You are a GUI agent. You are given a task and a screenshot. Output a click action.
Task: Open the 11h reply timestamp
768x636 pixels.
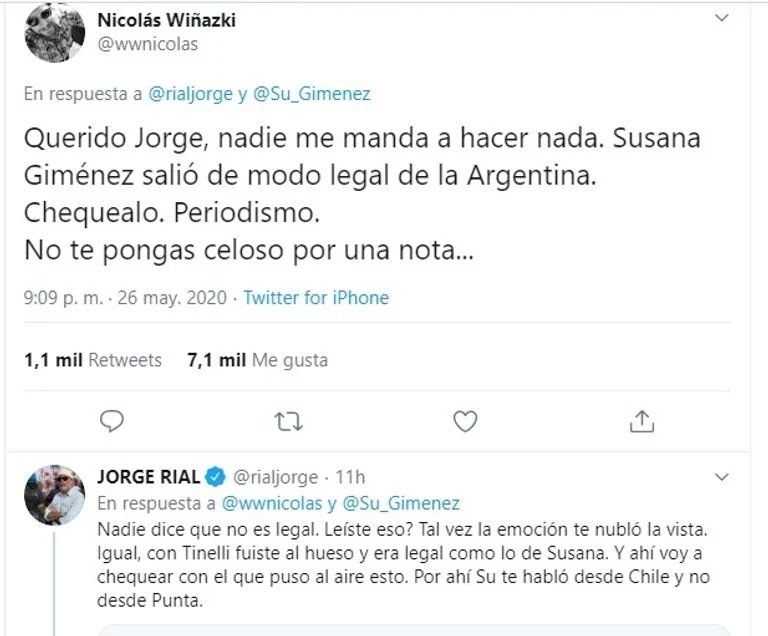point(348,477)
